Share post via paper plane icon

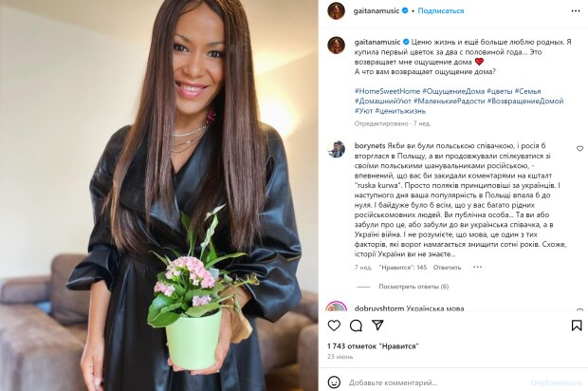tap(377, 325)
